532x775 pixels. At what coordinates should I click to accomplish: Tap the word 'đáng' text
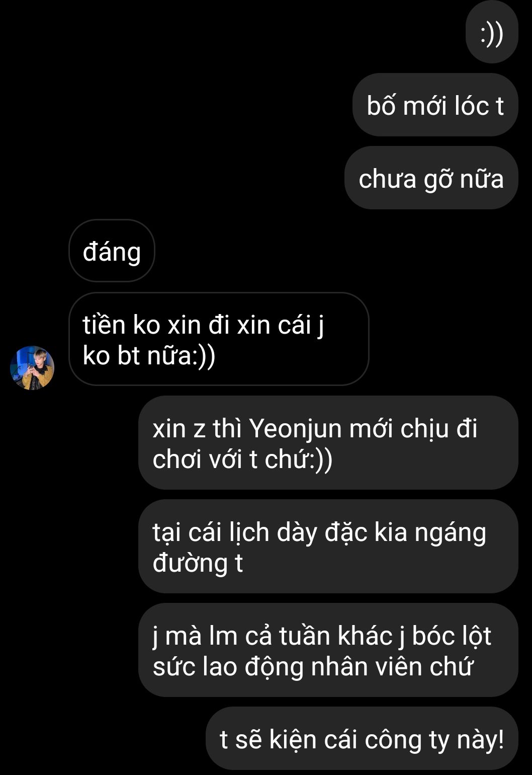(x=112, y=252)
